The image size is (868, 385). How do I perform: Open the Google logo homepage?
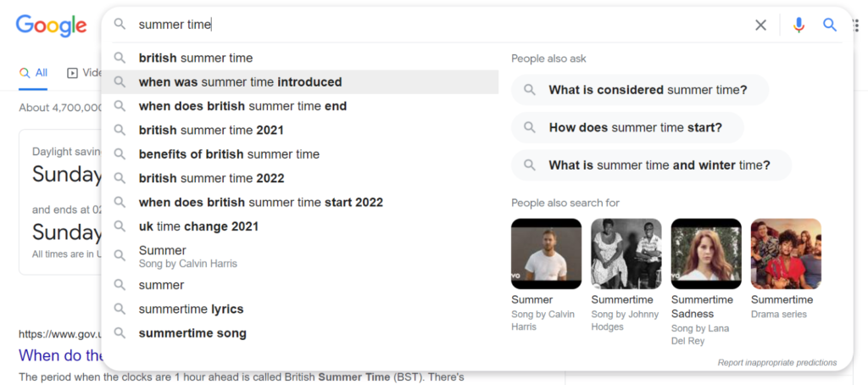[52, 25]
